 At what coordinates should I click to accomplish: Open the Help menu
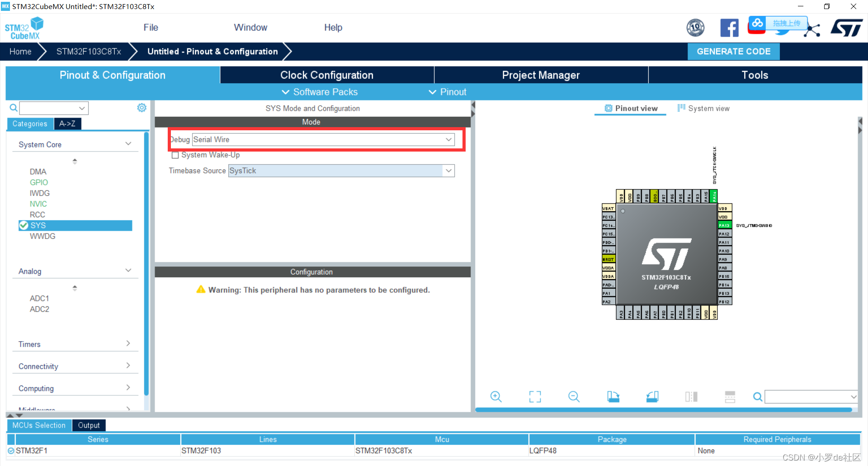point(333,28)
